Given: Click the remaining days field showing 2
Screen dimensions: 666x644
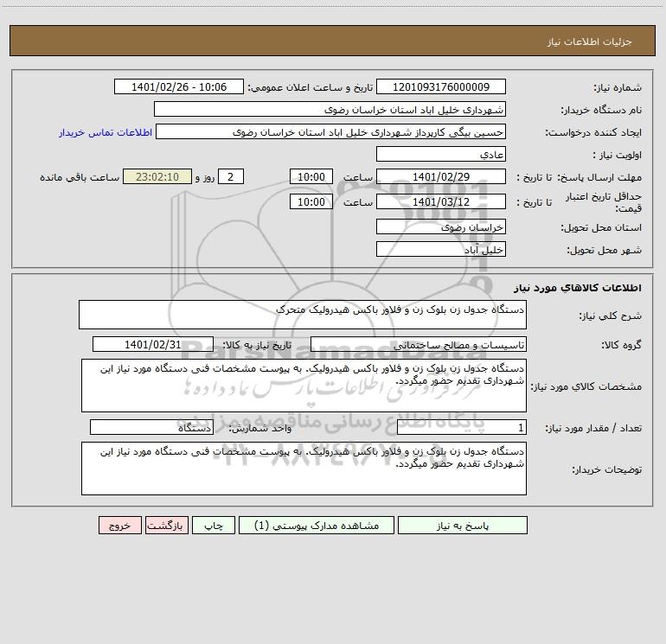Looking at the screenshot, I should coord(231,176).
